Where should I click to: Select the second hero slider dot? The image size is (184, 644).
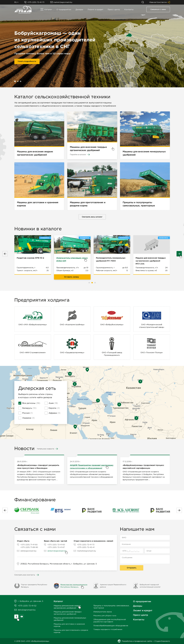pyautogui.click(x=18, y=81)
